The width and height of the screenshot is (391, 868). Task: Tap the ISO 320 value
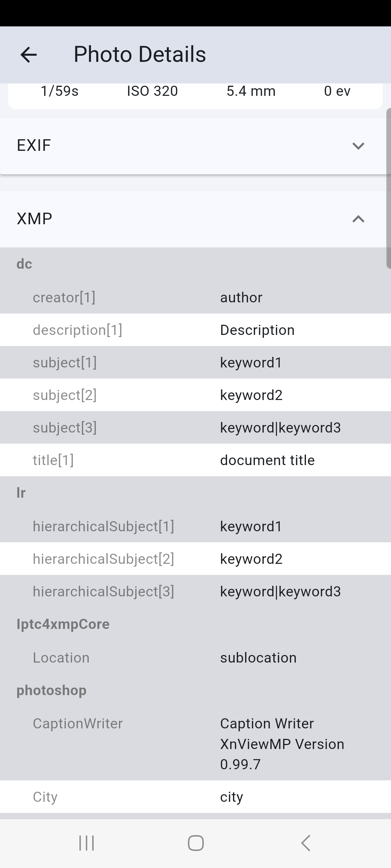(x=152, y=91)
